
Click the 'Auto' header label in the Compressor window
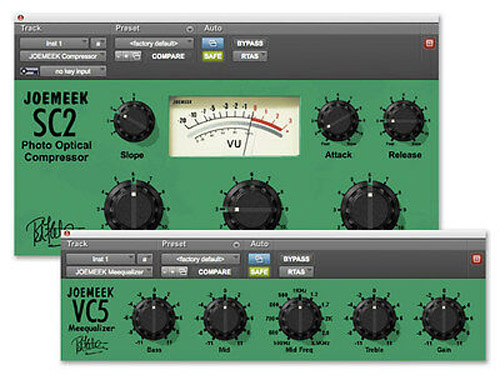(213, 28)
